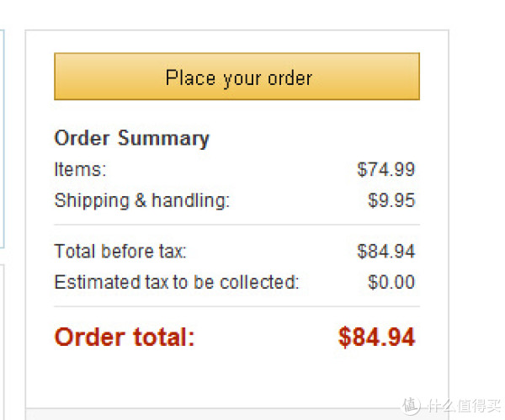The image size is (505, 420).
Task: Click the divider line below Shipping & handling
Action: coord(237,225)
